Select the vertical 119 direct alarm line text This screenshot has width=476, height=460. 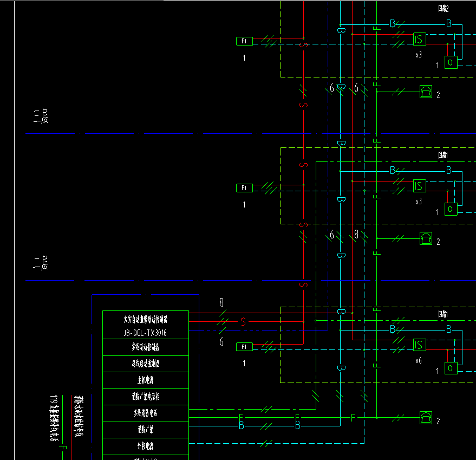54,418
